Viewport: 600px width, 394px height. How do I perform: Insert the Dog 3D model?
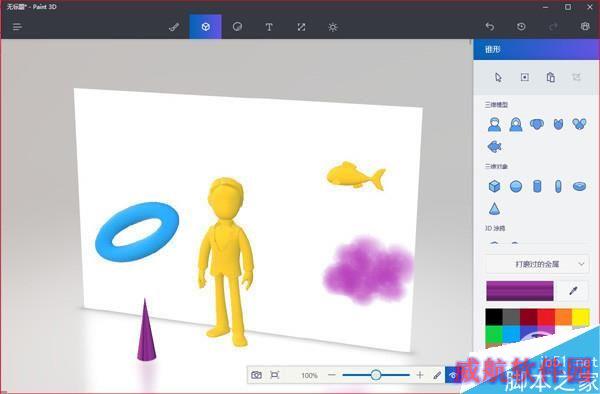click(537, 124)
